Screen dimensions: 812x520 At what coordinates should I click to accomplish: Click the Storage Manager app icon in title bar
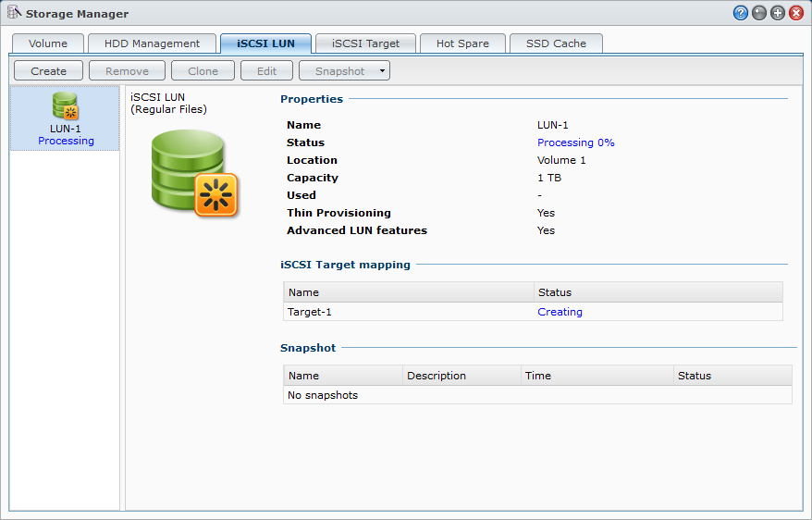click(x=14, y=13)
